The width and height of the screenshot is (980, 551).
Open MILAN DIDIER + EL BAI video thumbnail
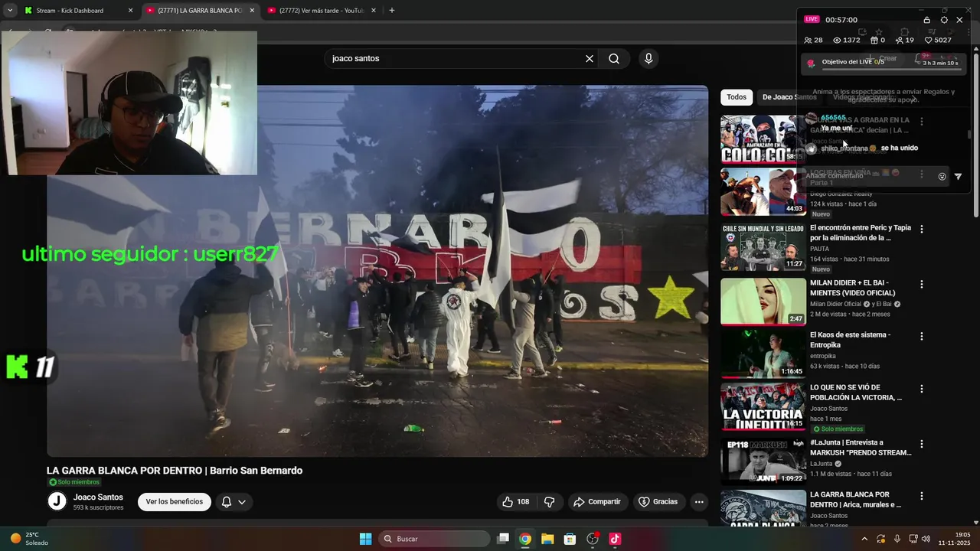tap(763, 302)
